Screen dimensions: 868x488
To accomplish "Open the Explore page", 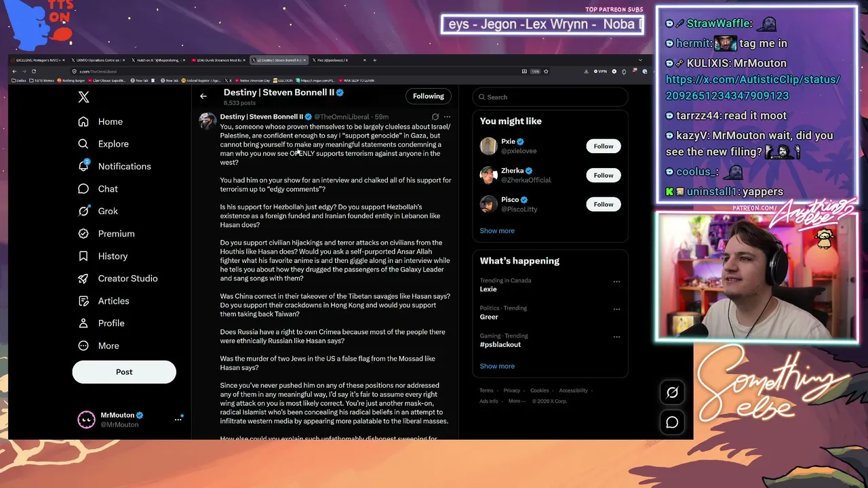I will 103,144.
